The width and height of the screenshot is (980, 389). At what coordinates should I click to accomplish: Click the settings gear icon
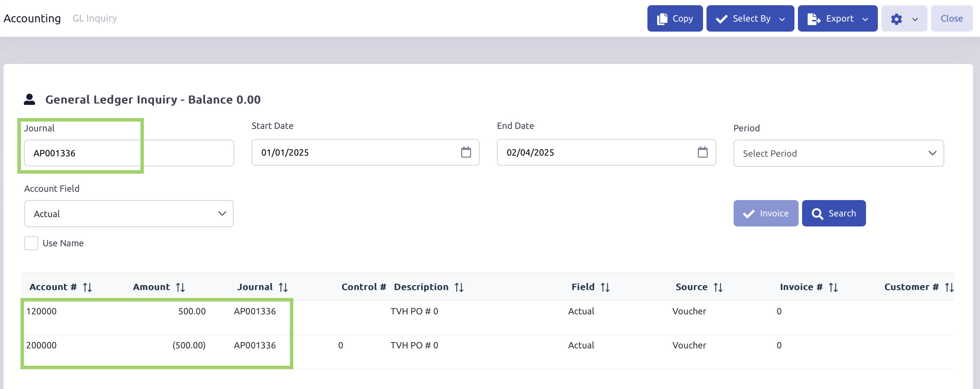coord(896,19)
